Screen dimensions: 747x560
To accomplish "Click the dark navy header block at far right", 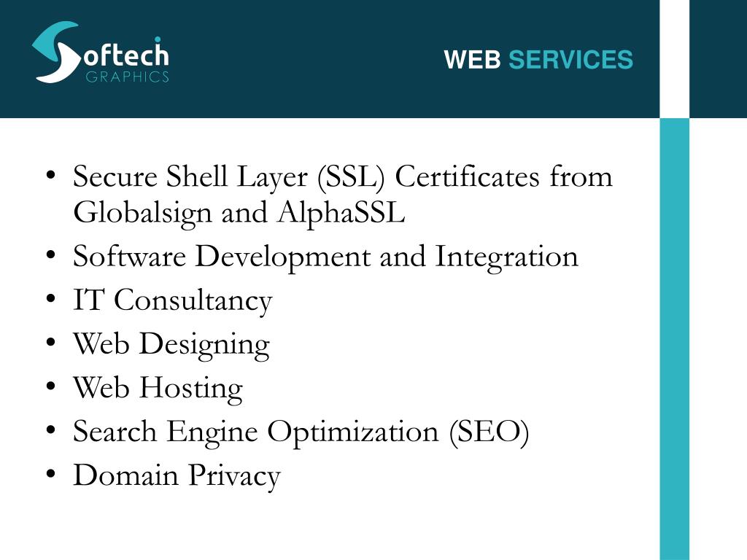I will coord(719,59).
